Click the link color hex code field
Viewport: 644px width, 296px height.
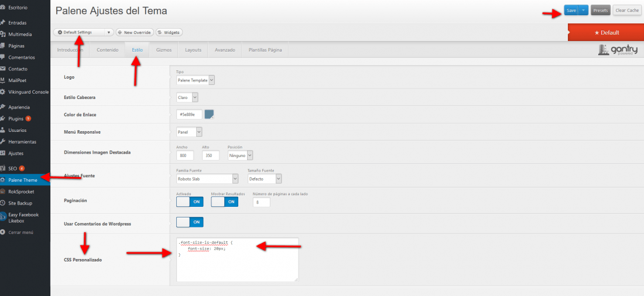point(189,114)
